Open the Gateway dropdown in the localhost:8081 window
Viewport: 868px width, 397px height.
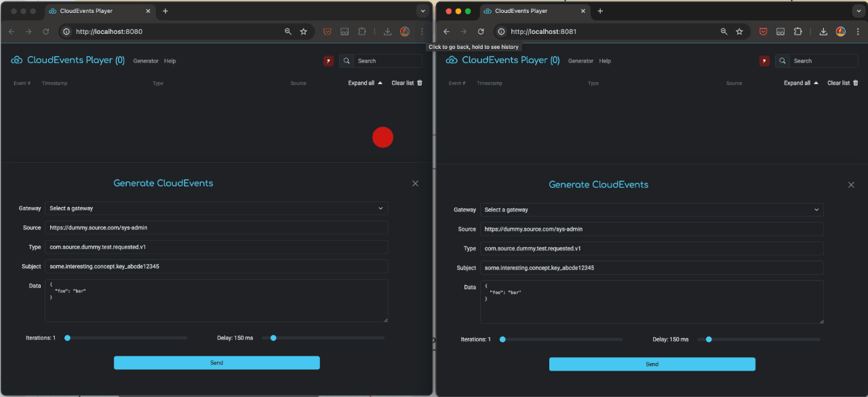point(652,210)
